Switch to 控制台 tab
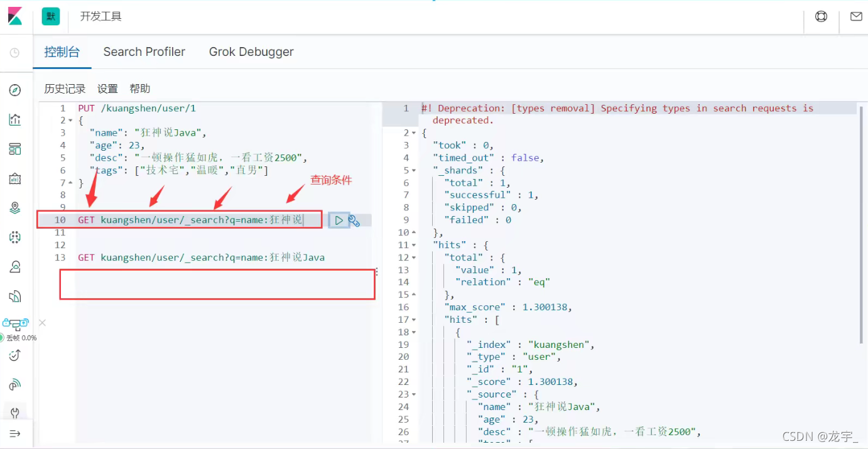This screenshot has width=868, height=449. click(x=62, y=52)
